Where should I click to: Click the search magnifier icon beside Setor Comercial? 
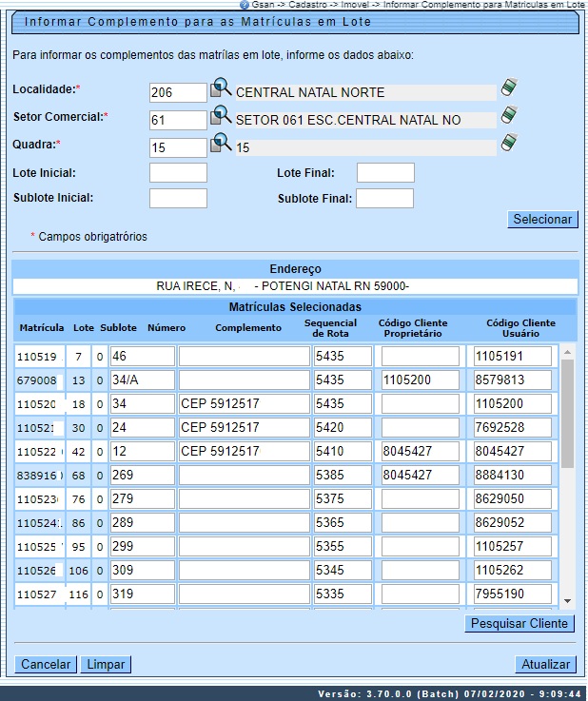pyautogui.click(x=221, y=117)
